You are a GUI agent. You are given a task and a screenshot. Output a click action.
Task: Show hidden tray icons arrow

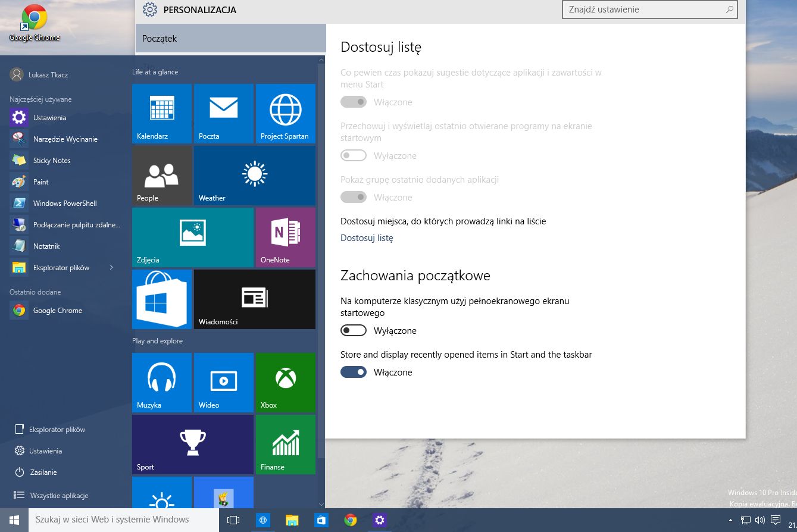pos(730,520)
